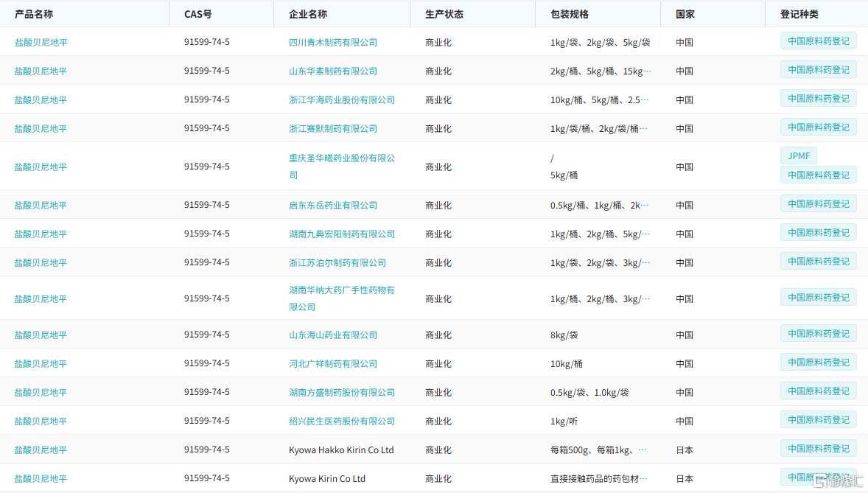
Task: Click 中国原料药登记 tag in Kyowa Hakko Kirin row
Action: point(818,449)
